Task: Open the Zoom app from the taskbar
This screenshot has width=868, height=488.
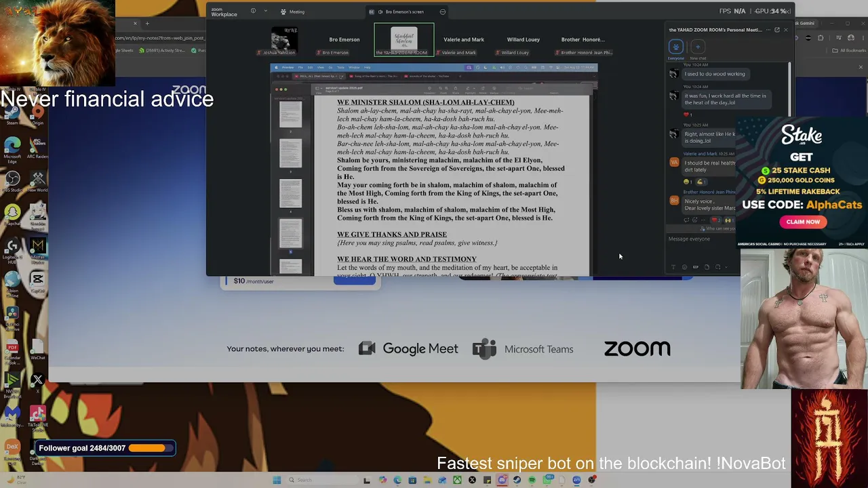Action: 576,480
